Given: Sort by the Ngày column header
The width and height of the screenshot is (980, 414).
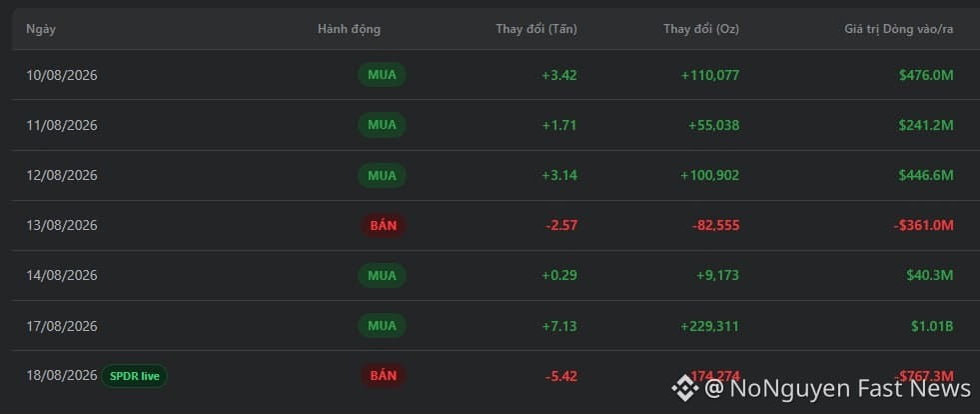Looking at the screenshot, I should pyautogui.click(x=41, y=29).
